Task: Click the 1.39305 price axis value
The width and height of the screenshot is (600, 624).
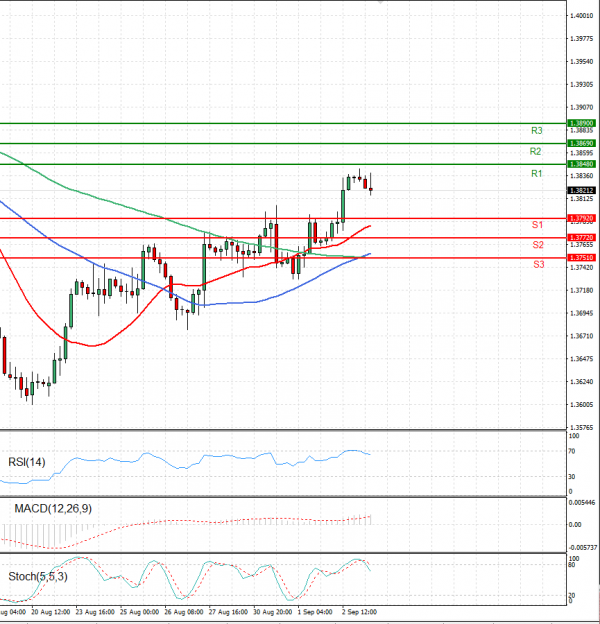Action: tap(581, 84)
